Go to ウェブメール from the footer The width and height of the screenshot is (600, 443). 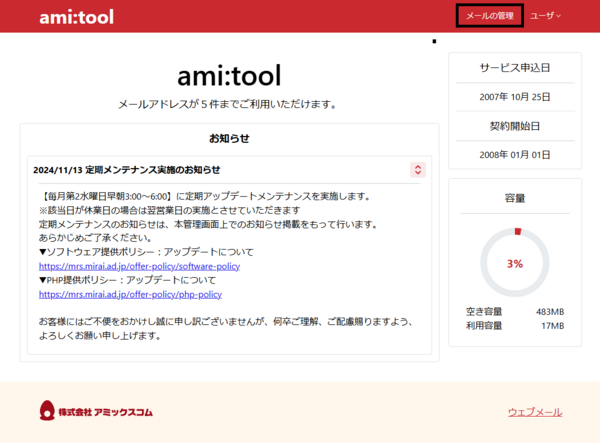535,411
